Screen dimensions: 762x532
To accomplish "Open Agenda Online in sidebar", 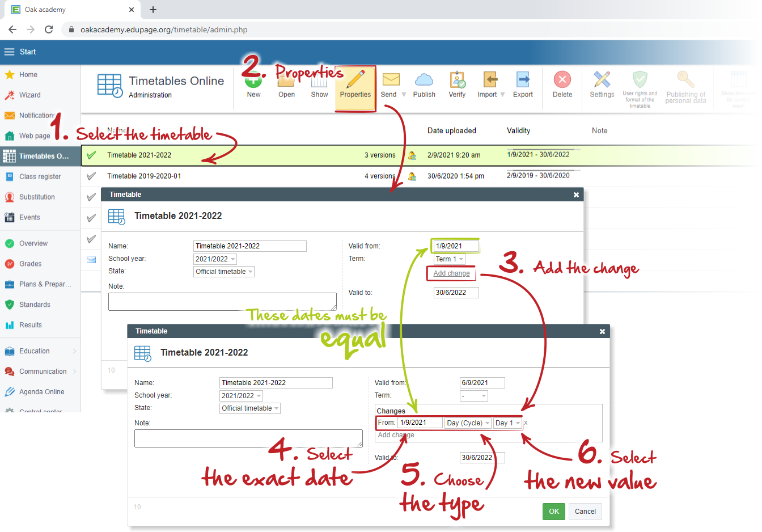I will tap(40, 392).
